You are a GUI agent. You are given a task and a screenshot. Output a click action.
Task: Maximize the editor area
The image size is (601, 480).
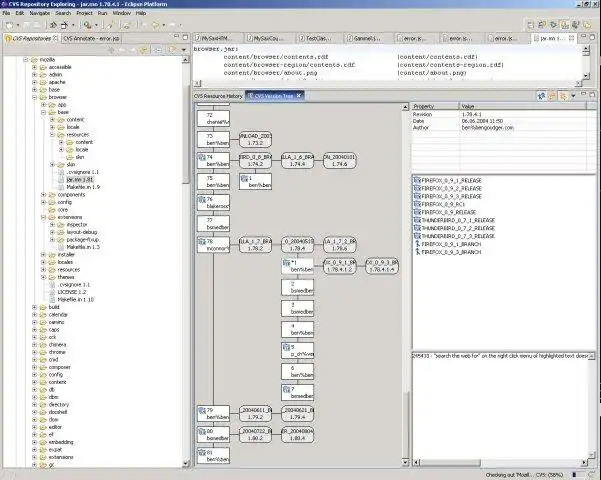click(592, 37)
